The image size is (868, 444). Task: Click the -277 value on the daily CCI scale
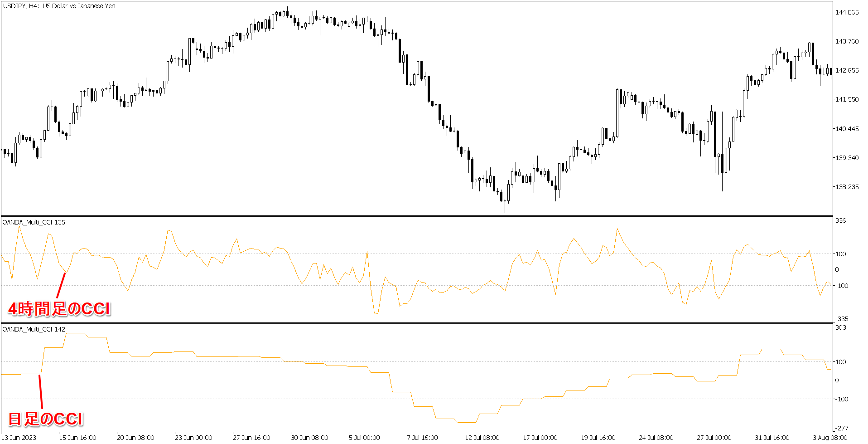tap(842, 428)
